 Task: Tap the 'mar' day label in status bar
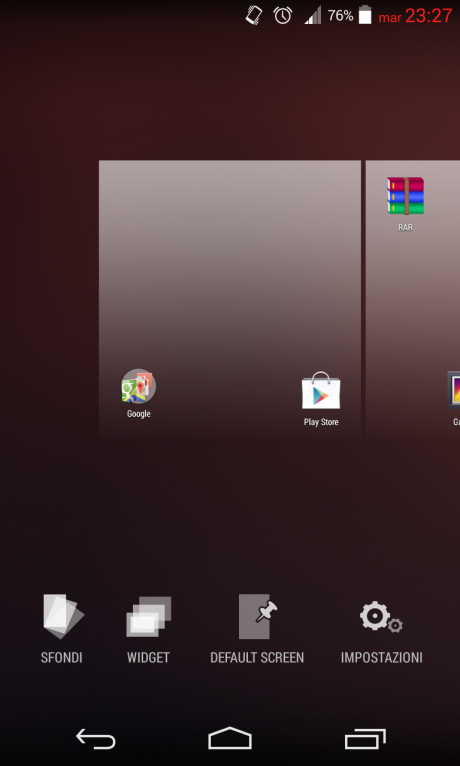tap(390, 18)
